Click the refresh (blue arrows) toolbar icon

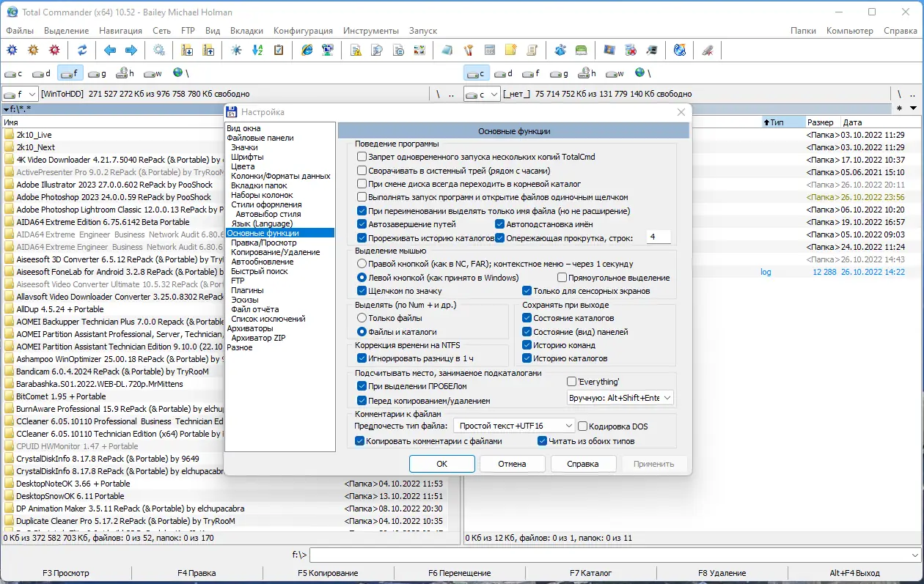[x=82, y=51]
